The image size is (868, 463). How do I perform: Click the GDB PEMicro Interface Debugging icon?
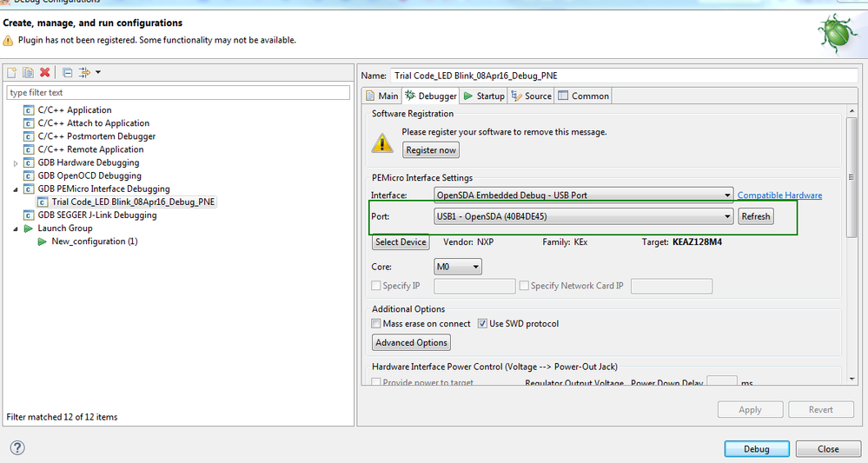click(29, 189)
